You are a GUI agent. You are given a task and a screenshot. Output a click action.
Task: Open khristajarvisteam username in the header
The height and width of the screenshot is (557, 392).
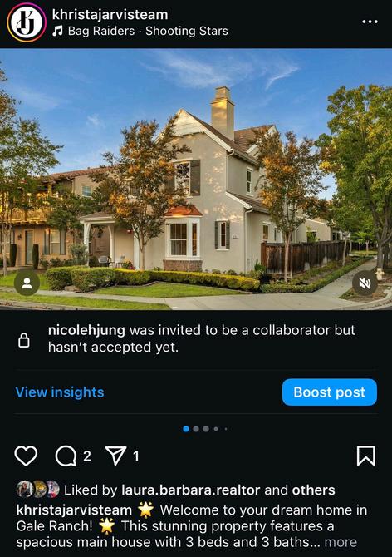pos(110,15)
